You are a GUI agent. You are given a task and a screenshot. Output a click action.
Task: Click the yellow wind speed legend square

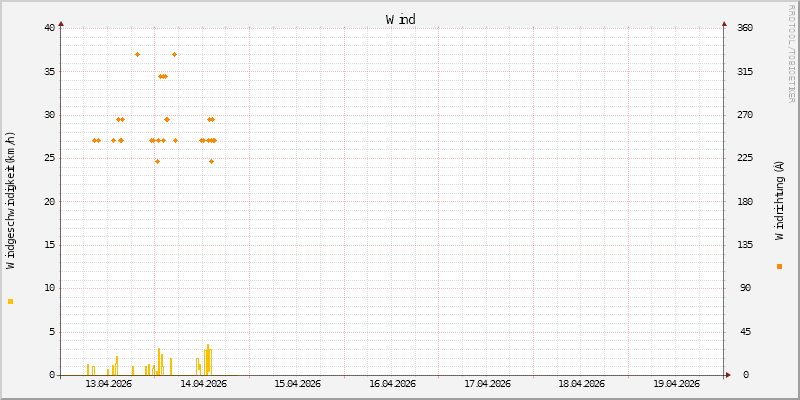pos(11,301)
